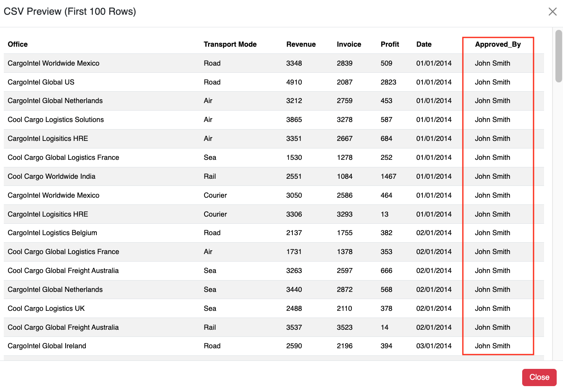This screenshot has height=392, width=563.
Task: Click Road in the CargoIntel Global Ireland row
Action: click(212, 346)
